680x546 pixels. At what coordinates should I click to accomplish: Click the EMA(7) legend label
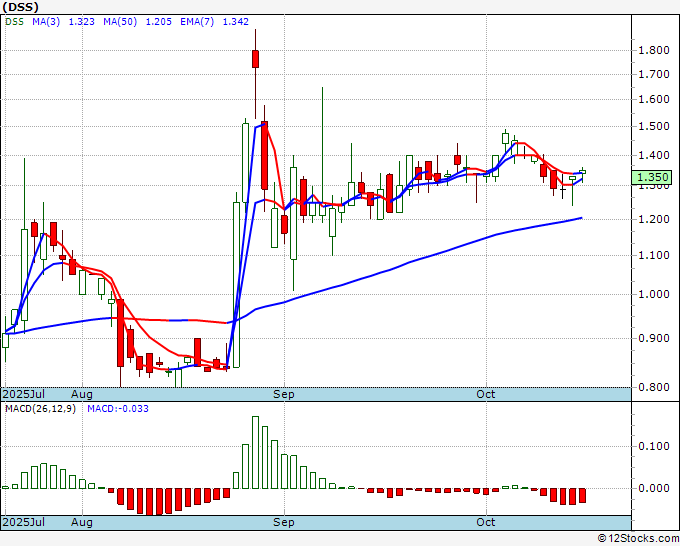pyautogui.click(x=197, y=21)
